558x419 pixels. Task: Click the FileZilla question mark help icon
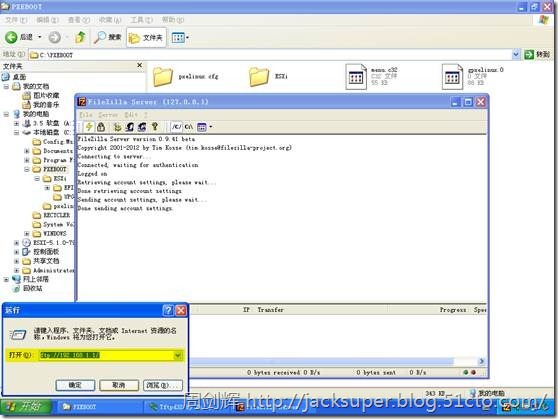(x=155, y=127)
